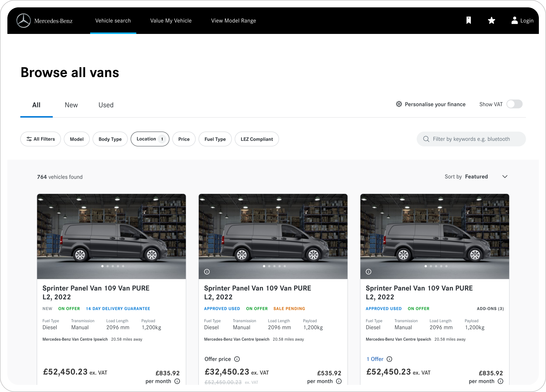Click third van card image
Image resolution: width=546 pixels, height=392 pixels.
click(x=435, y=236)
